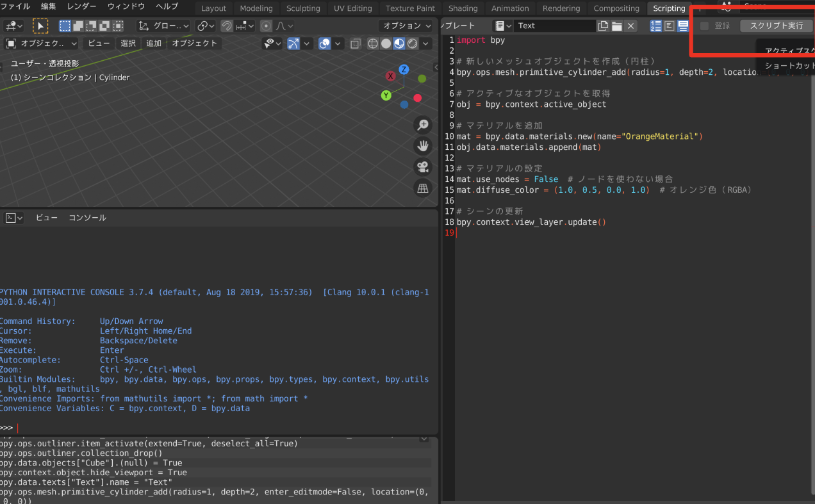Toggle line numbers display in text editor

point(655,26)
